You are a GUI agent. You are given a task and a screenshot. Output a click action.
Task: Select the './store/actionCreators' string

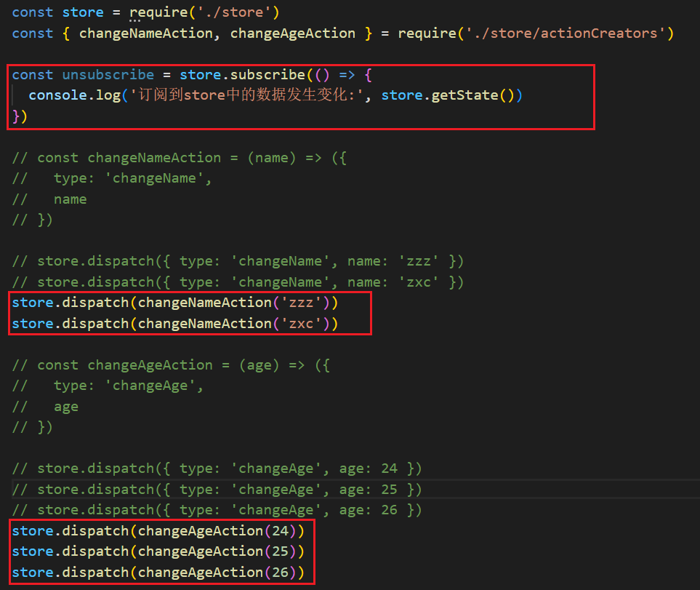pos(566,33)
